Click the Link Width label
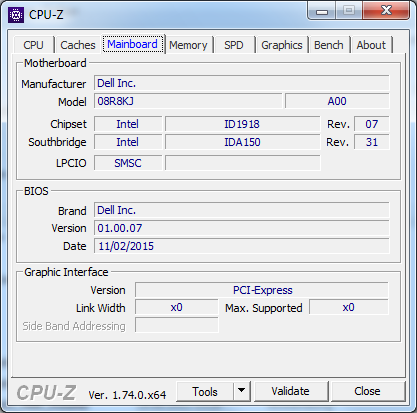 coord(101,308)
